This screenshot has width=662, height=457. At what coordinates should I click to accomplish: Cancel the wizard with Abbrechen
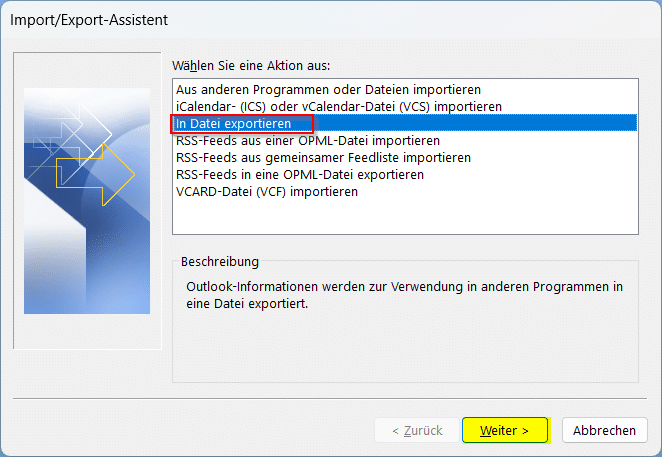click(x=604, y=430)
